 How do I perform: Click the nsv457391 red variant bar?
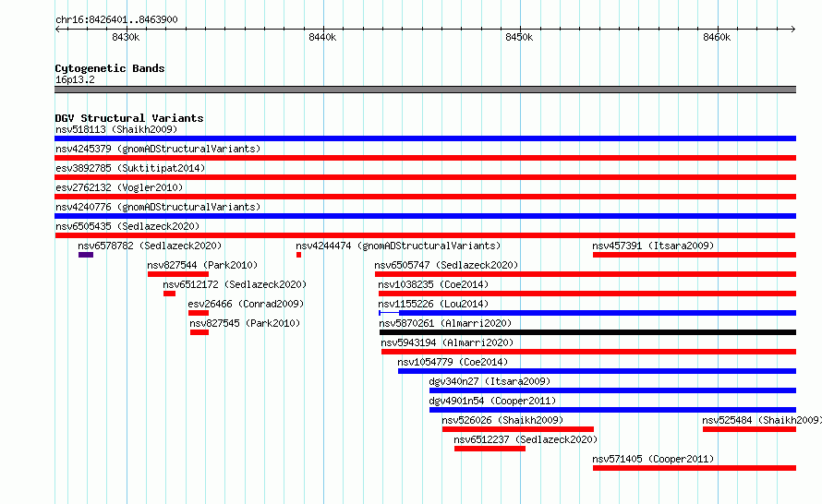pyautogui.click(x=695, y=255)
